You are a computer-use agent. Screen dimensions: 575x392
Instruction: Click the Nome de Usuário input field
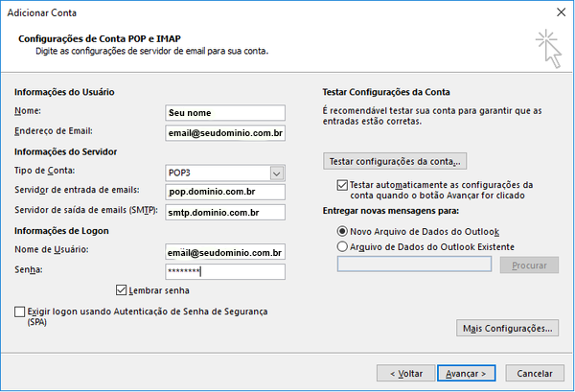coord(225,252)
